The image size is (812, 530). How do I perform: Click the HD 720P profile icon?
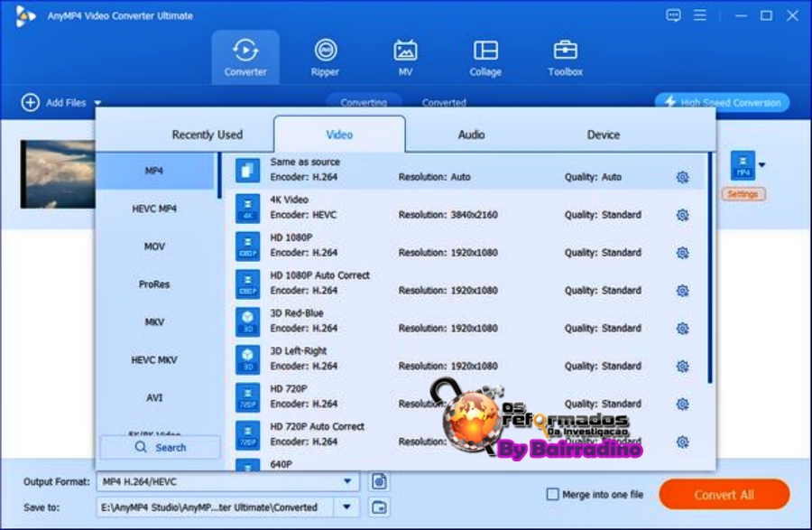tap(247, 397)
